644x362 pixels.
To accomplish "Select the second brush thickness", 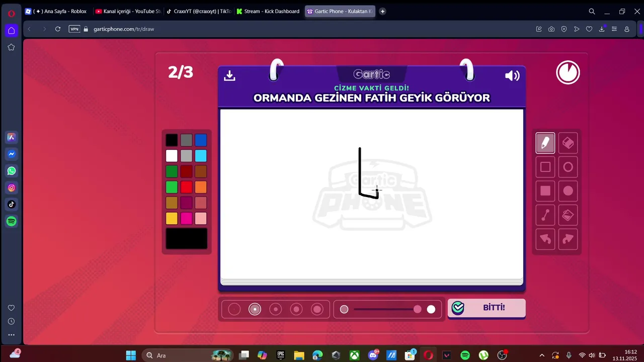I will pyautogui.click(x=255, y=309).
